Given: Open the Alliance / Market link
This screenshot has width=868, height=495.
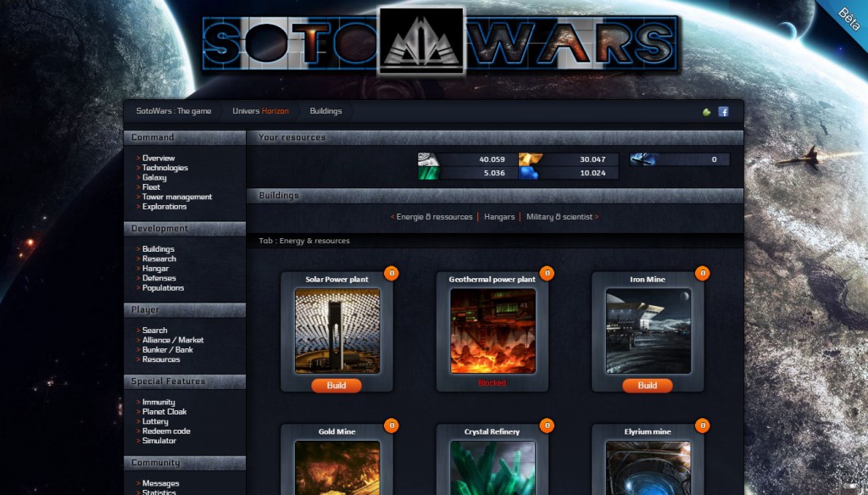Looking at the screenshot, I should click(173, 340).
